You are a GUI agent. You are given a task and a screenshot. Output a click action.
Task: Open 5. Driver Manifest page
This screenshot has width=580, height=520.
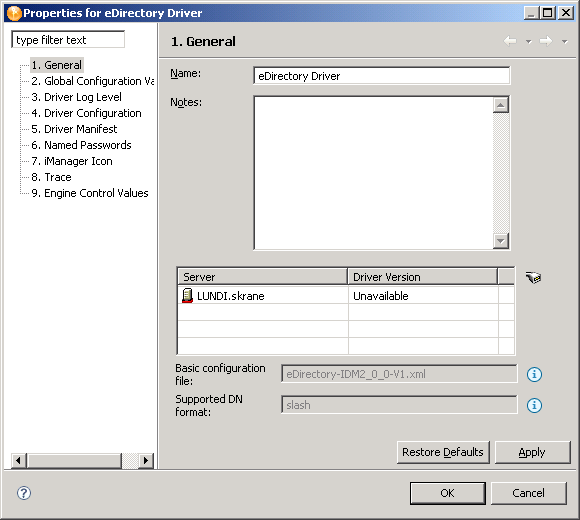pos(74,129)
